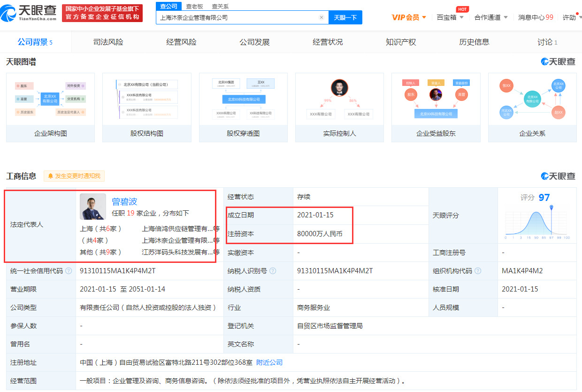
Task: Open the 股权穿透图 diagram thumbnail
Action: point(243,108)
